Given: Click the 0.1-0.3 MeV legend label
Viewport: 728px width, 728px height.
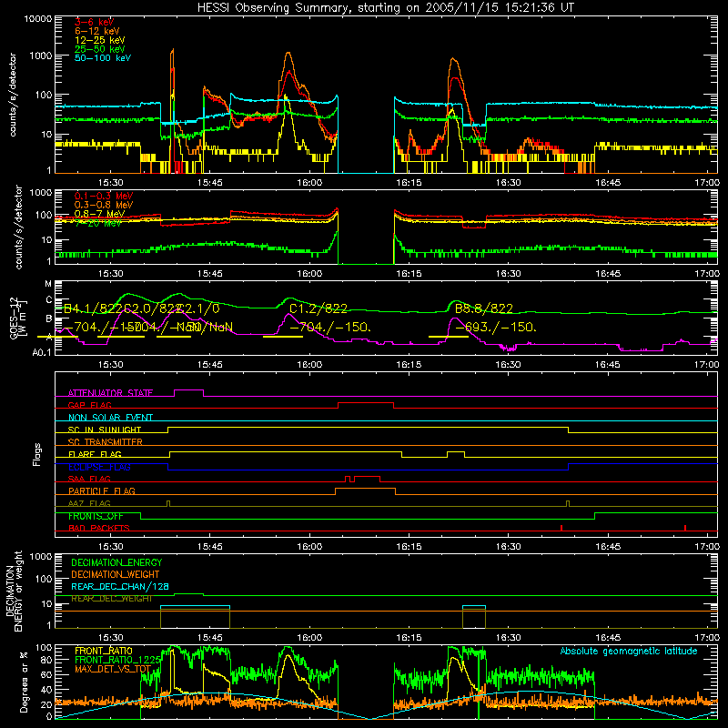Looking at the screenshot, I should [x=104, y=196].
